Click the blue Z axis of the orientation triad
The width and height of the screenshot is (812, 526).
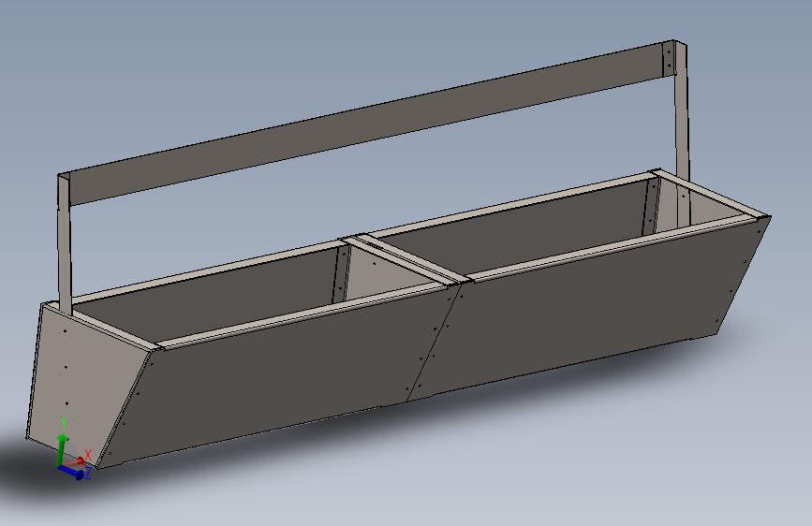pos(71,471)
